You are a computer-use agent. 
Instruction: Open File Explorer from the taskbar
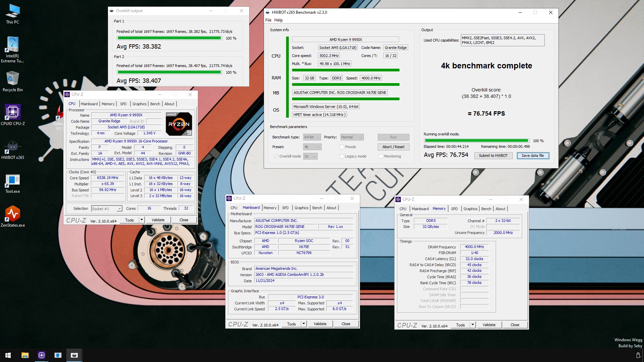25,355
